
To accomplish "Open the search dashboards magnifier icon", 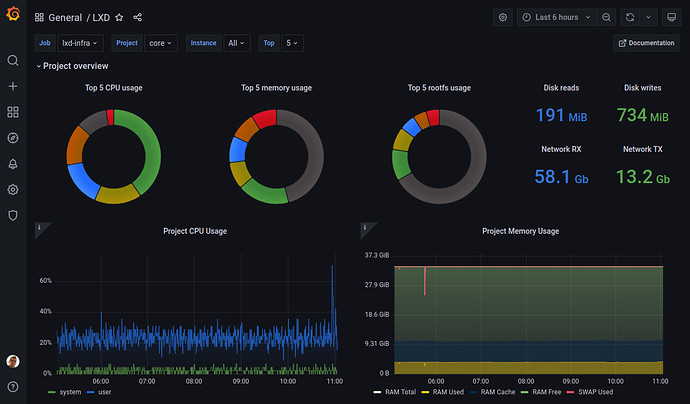I will click(13, 60).
